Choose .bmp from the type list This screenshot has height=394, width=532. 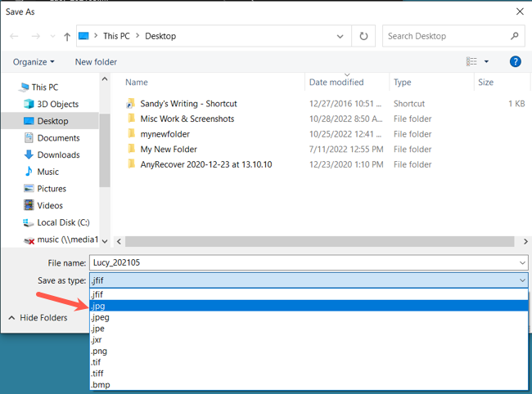309,384
